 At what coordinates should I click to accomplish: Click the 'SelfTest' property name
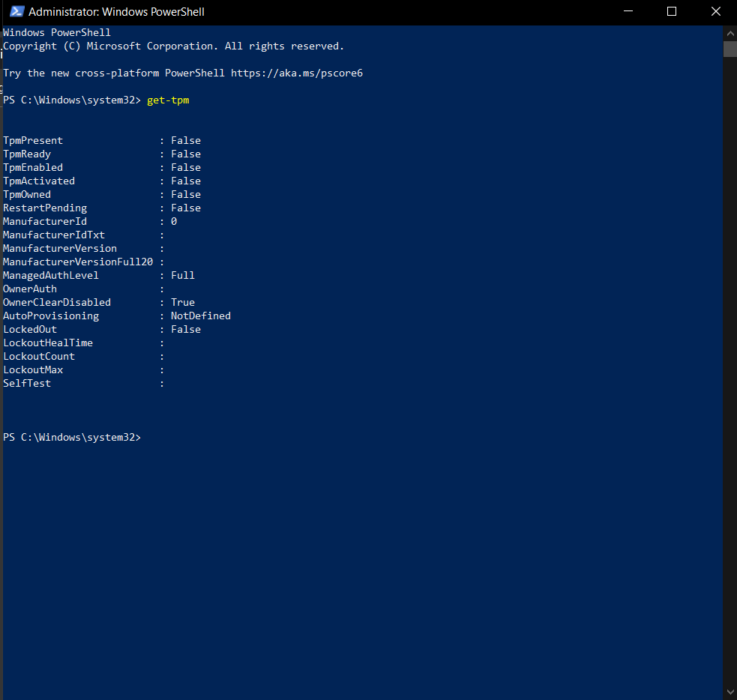coord(27,384)
